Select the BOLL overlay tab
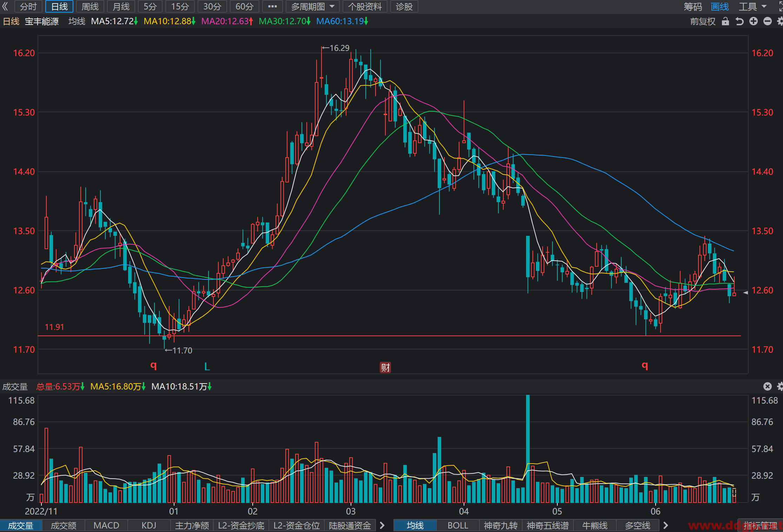 458,525
